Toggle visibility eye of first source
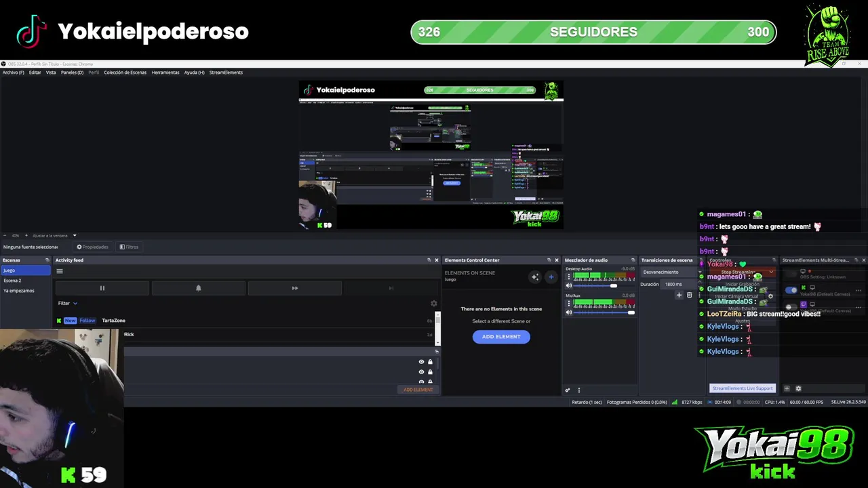The image size is (868, 488). [421, 362]
